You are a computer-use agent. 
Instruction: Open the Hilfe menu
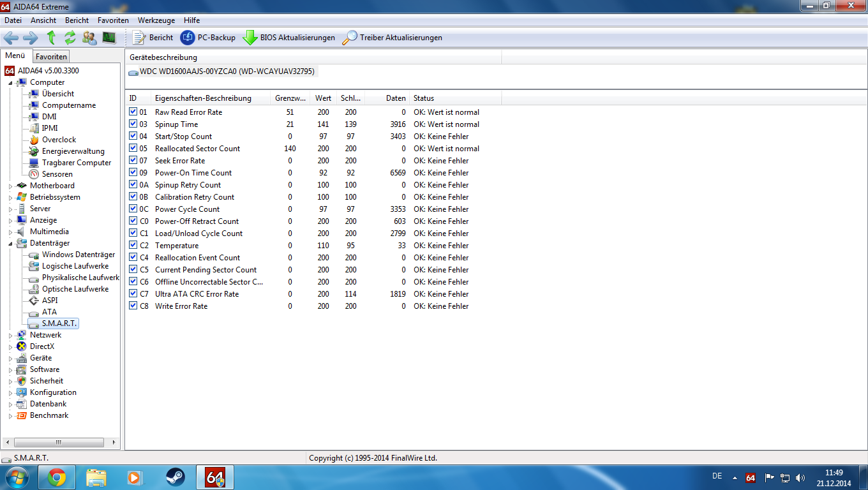191,20
